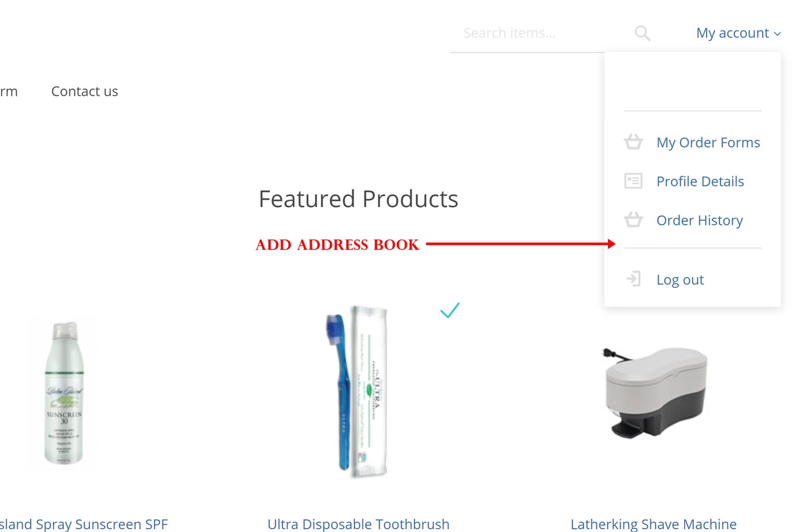812x532 pixels.
Task: Open Ultra Disposable Toothbrush product link
Action: (x=358, y=524)
